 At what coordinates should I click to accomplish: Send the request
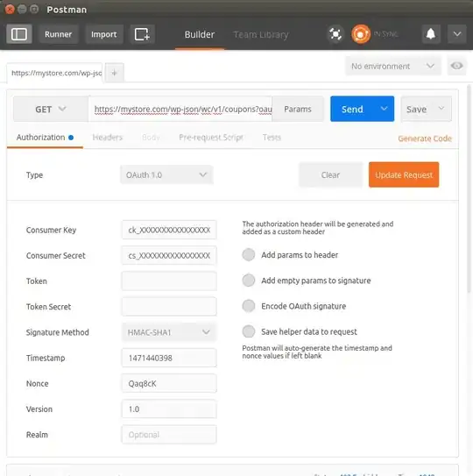tap(352, 109)
